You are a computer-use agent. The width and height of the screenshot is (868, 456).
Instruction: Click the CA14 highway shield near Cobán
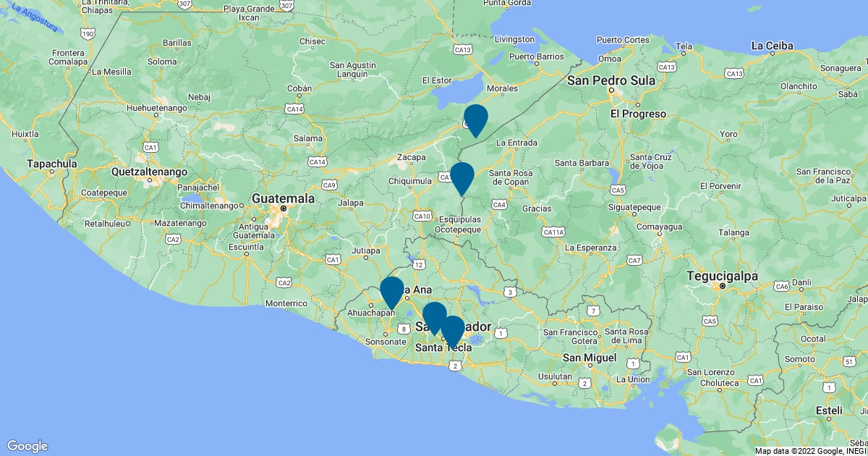coord(294,109)
